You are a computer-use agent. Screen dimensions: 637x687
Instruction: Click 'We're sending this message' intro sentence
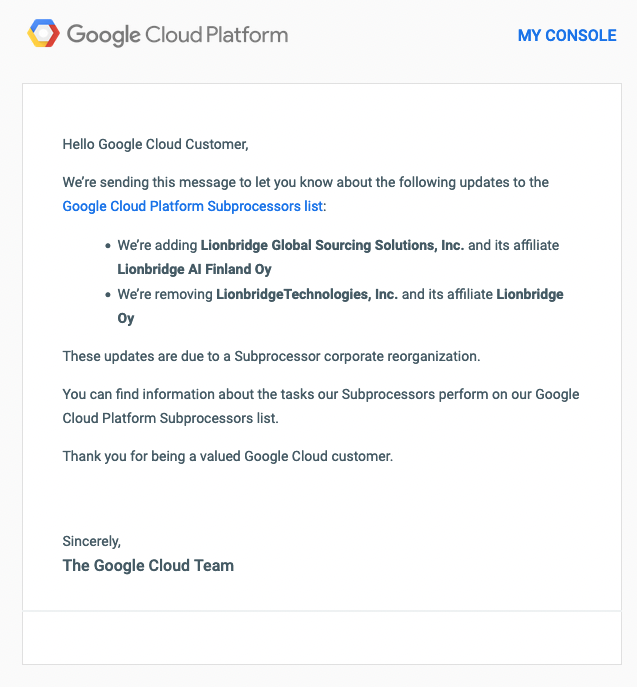pos(305,194)
